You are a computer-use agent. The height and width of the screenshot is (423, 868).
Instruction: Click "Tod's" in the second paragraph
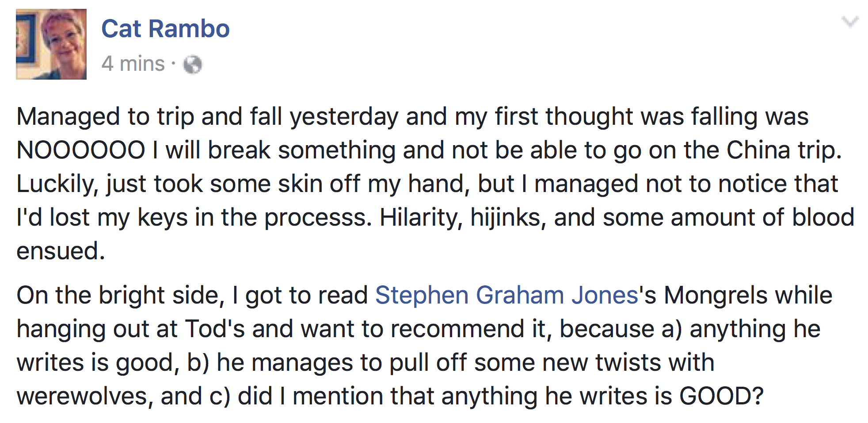[214, 329]
